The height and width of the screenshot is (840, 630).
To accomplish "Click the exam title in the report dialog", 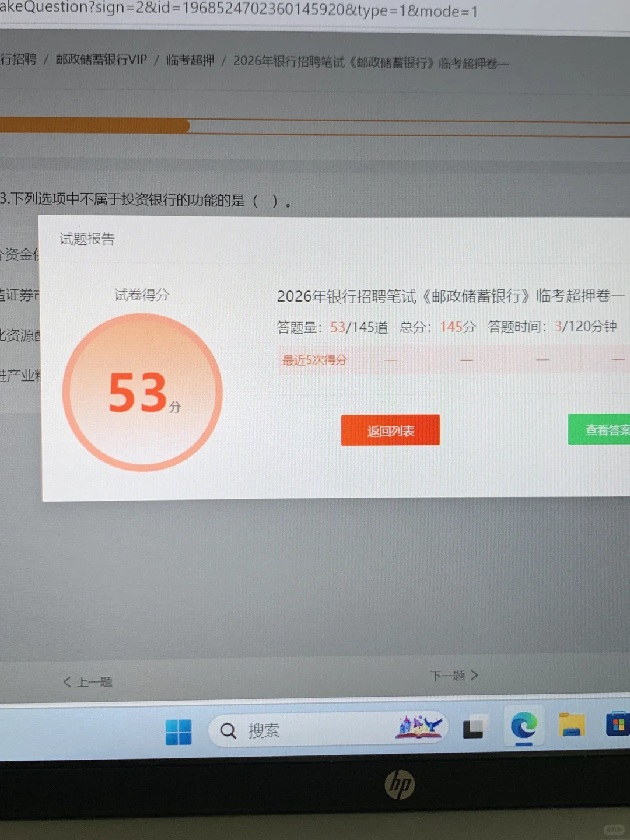I will pyautogui.click(x=450, y=296).
